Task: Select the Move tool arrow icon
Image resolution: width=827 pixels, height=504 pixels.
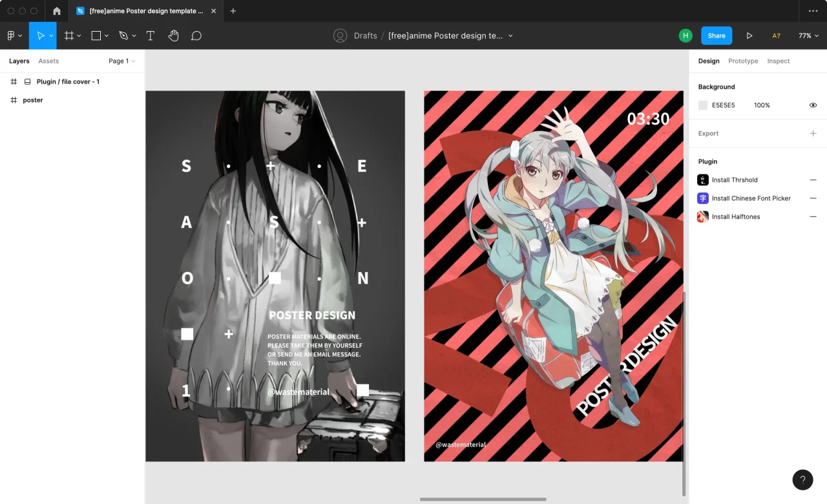Action: [x=40, y=36]
